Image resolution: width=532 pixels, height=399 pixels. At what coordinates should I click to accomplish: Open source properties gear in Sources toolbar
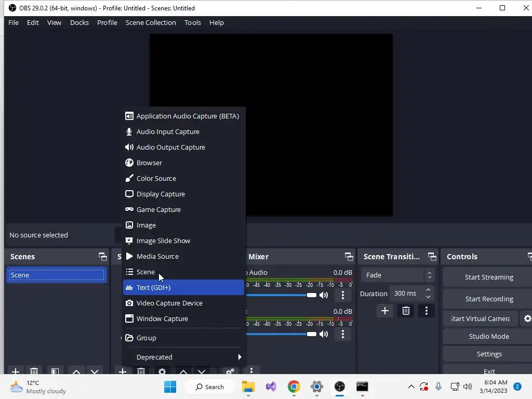tap(162, 371)
